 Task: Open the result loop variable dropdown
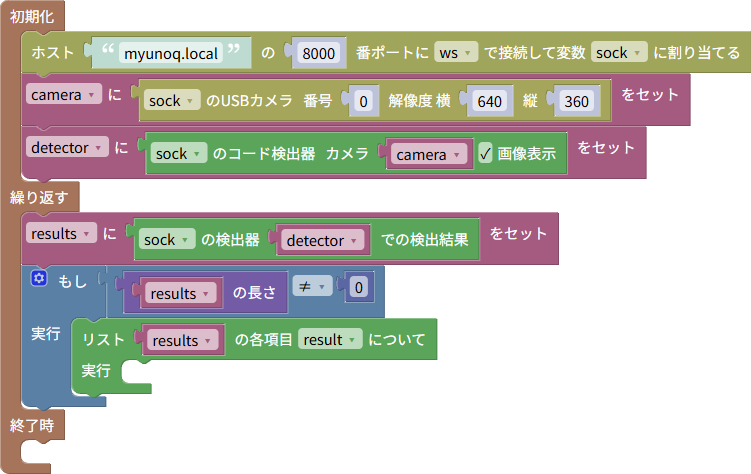click(330, 339)
